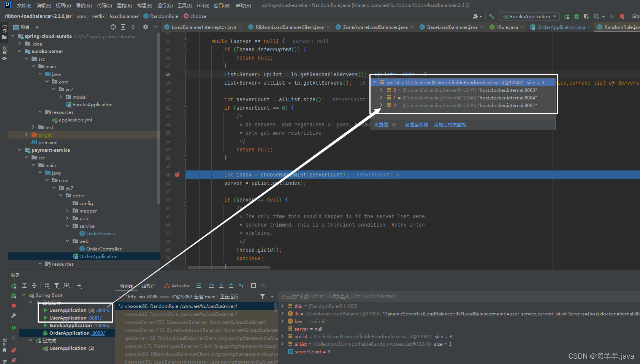The height and width of the screenshot is (364, 640).
Task: Click the green Debug bug icon in top toolbar
Action: pos(577,16)
